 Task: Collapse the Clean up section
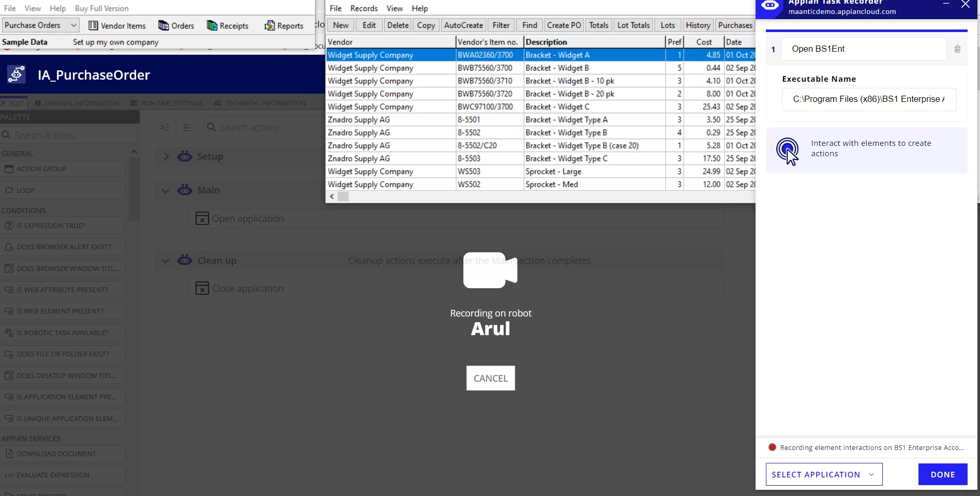(165, 261)
